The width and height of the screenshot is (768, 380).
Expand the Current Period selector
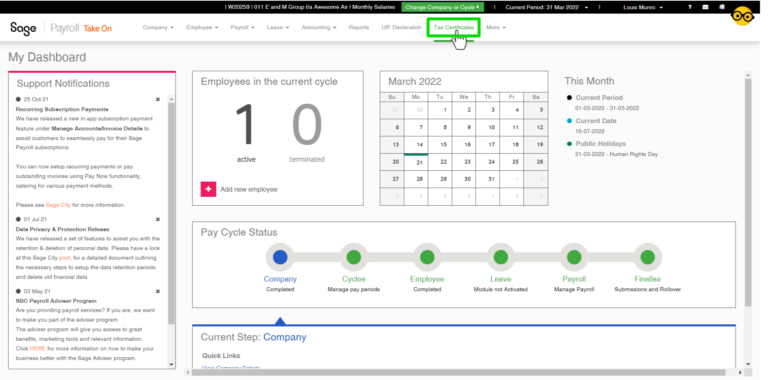click(547, 7)
